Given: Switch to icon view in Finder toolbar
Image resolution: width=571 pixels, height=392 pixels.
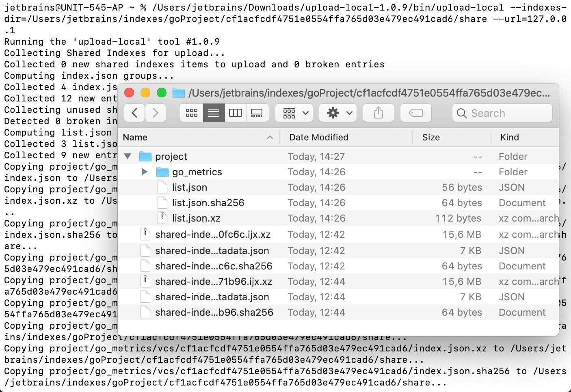Looking at the screenshot, I should coord(191,113).
